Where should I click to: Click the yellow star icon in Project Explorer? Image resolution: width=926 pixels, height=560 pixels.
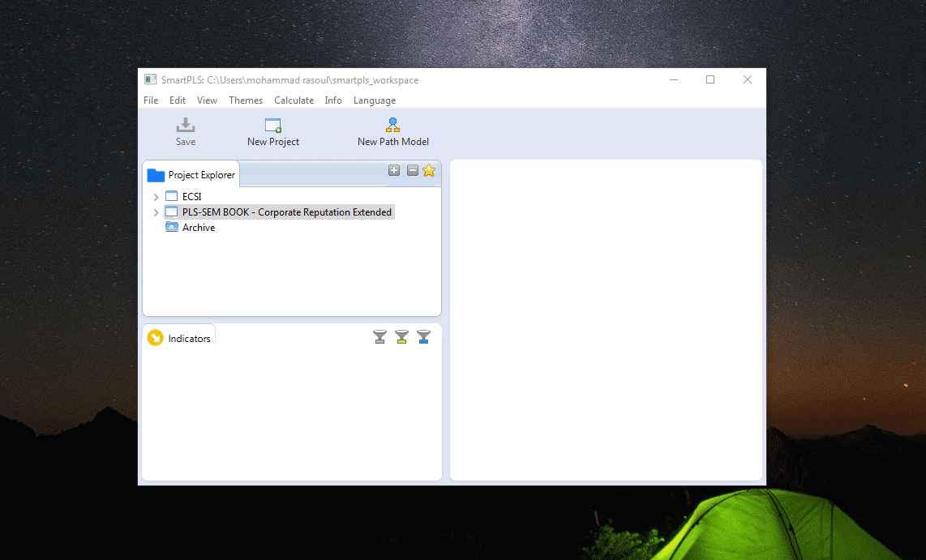tap(429, 170)
